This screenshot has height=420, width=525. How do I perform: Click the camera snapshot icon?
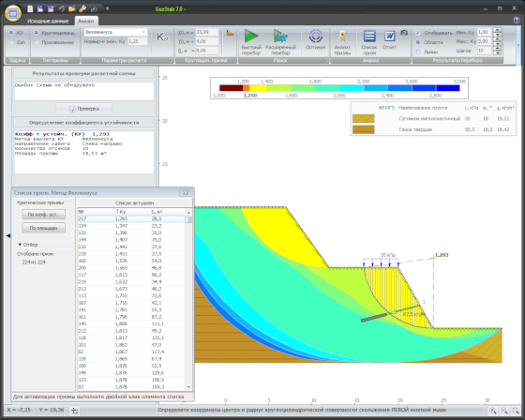click(404, 33)
